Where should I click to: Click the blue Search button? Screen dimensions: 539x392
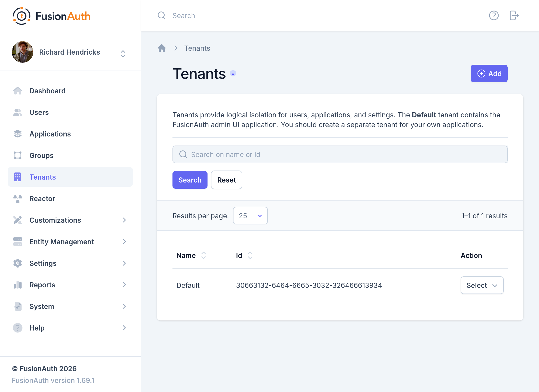pyautogui.click(x=190, y=180)
